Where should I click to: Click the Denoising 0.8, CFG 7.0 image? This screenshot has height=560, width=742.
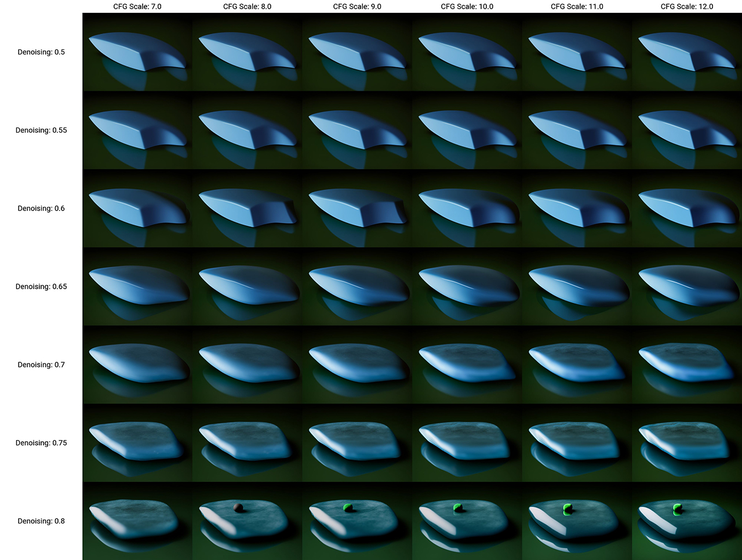tap(137, 521)
